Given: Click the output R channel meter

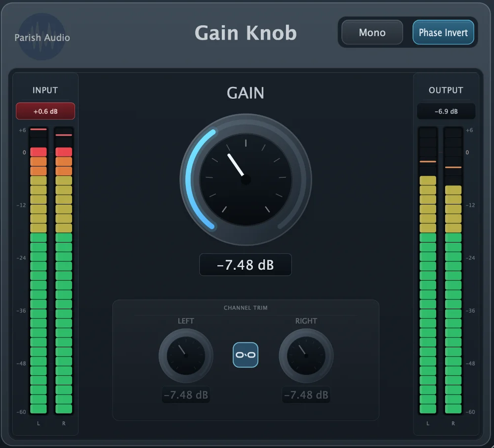Looking at the screenshot, I should tap(453, 271).
